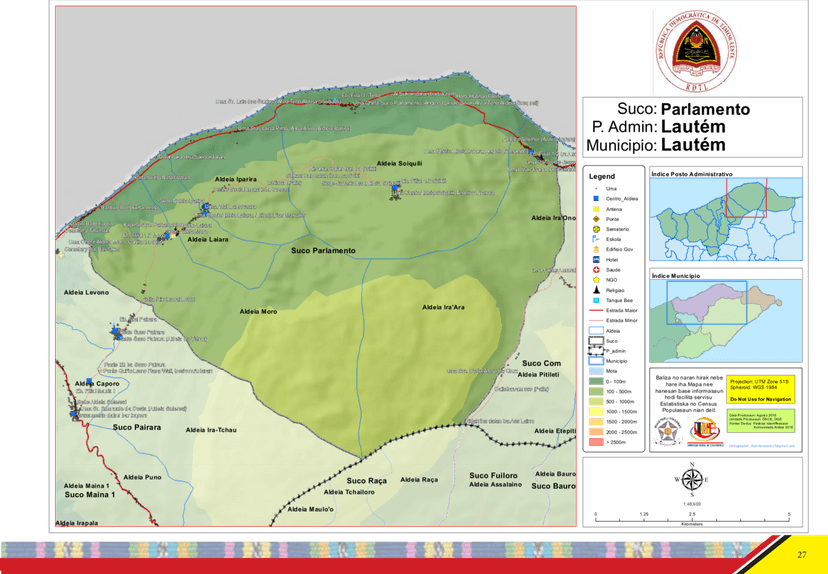828x574 pixels.
Task: Click the 'Aldeia Ira'Ono' map label
Action: pos(553,218)
